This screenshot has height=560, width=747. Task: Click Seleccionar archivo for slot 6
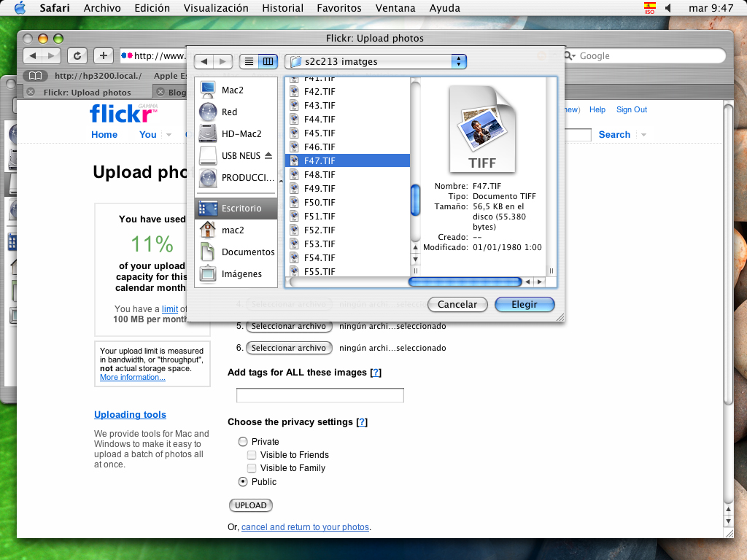coord(289,348)
